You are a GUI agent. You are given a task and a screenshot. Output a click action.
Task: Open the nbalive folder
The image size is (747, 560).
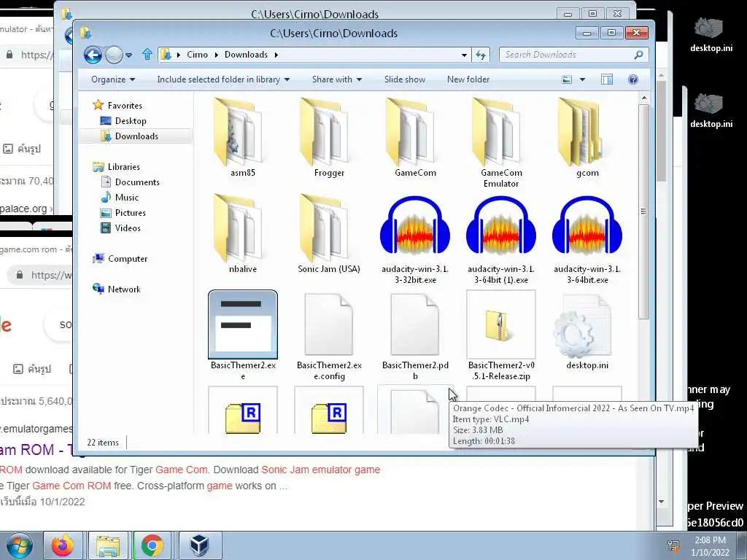coord(242,234)
